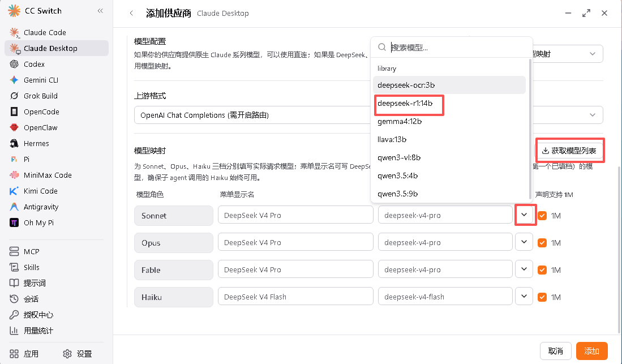
Task: Open the MCP section
Action: pyautogui.click(x=57, y=252)
